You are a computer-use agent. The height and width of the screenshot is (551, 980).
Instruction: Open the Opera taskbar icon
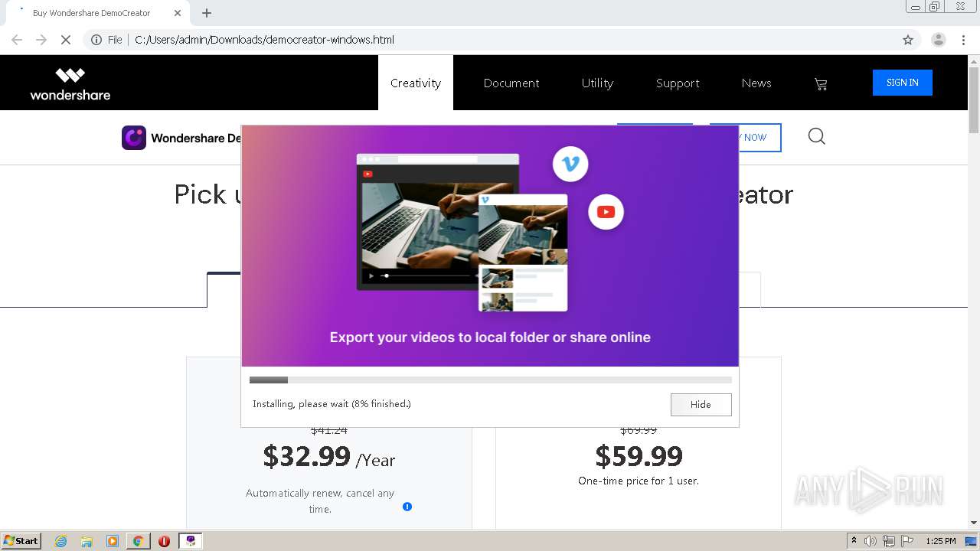coord(164,541)
